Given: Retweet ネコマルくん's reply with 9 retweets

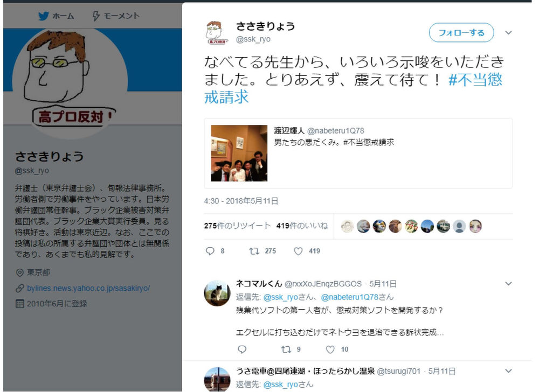Looking at the screenshot, I should (286, 349).
